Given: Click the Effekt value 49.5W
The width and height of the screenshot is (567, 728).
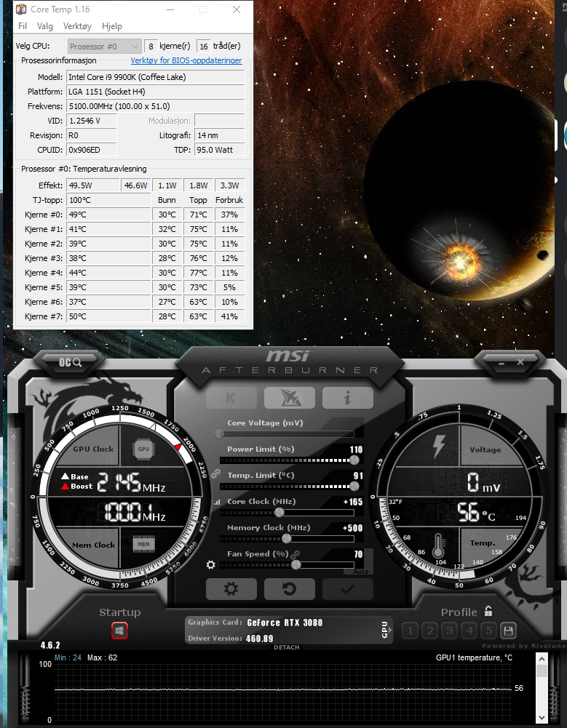Looking at the screenshot, I should point(92,185).
